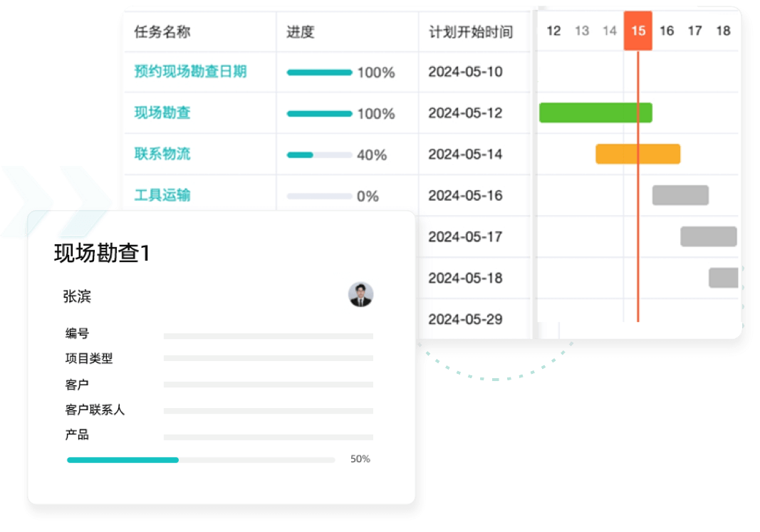The image size is (760, 532).
Task: Click the green Gantt bar for 现场勘查
Action: 595,113
